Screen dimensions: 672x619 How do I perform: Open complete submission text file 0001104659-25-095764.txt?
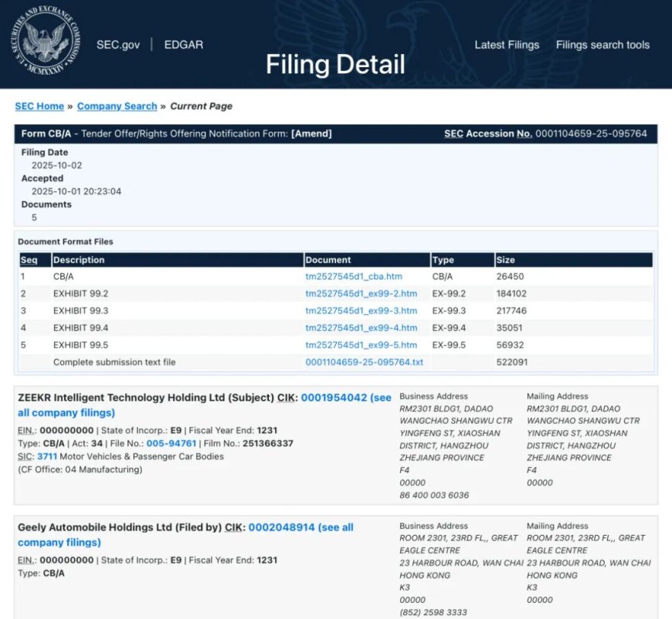click(x=365, y=362)
